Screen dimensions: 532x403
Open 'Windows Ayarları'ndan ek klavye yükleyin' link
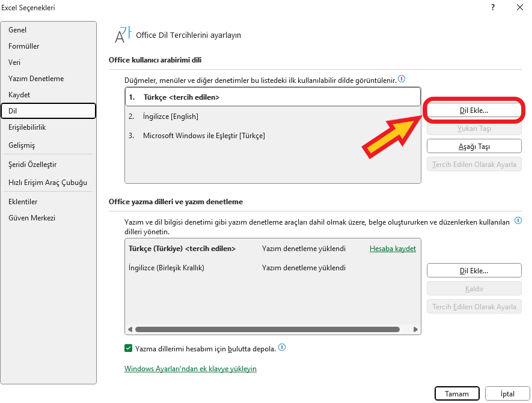(x=191, y=369)
